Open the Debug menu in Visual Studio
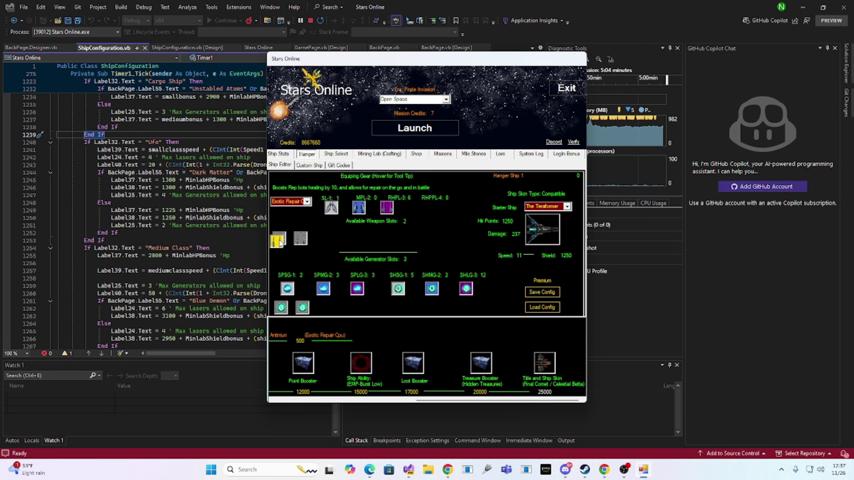Image resolution: width=854 pixels, height=480 pixels. click(144, 7)
